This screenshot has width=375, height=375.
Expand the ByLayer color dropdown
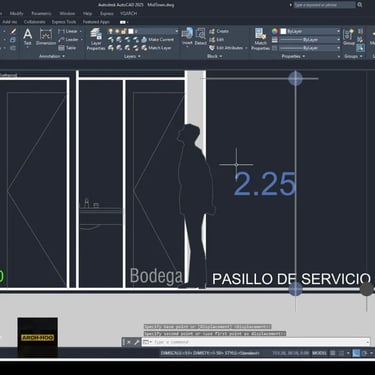point(310,31)
